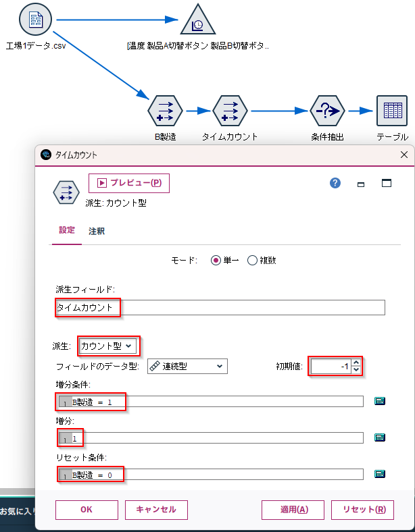This screenshot has width=415, height=532.
Task: Select the B製造 derive node
Action: [x=166, y=111]
